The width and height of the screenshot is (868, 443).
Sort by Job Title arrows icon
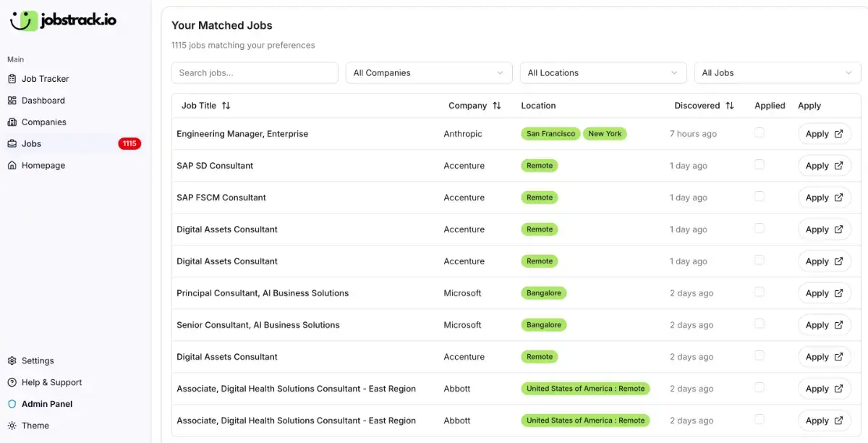pyautogui.click(x=226, y=106)
